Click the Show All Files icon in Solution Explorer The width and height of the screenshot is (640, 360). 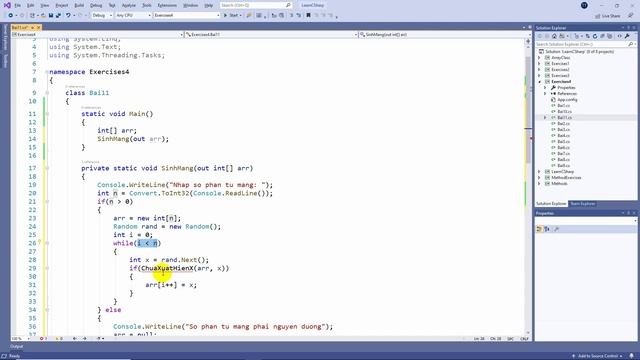click(610, 36)
